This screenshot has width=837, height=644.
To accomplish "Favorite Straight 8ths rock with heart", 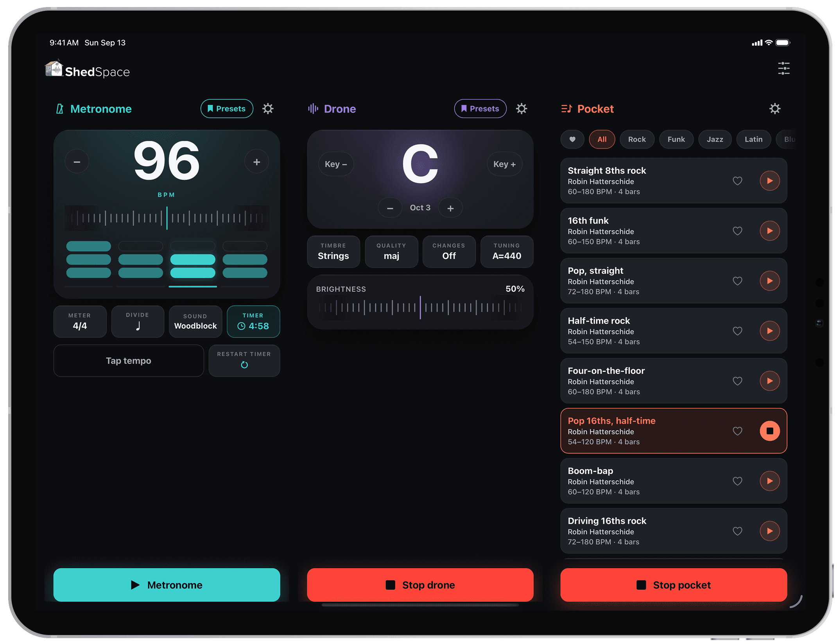I will 737,181.
